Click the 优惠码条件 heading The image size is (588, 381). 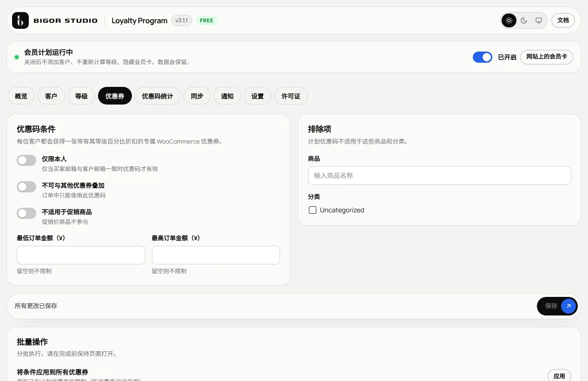pos(36,129)
